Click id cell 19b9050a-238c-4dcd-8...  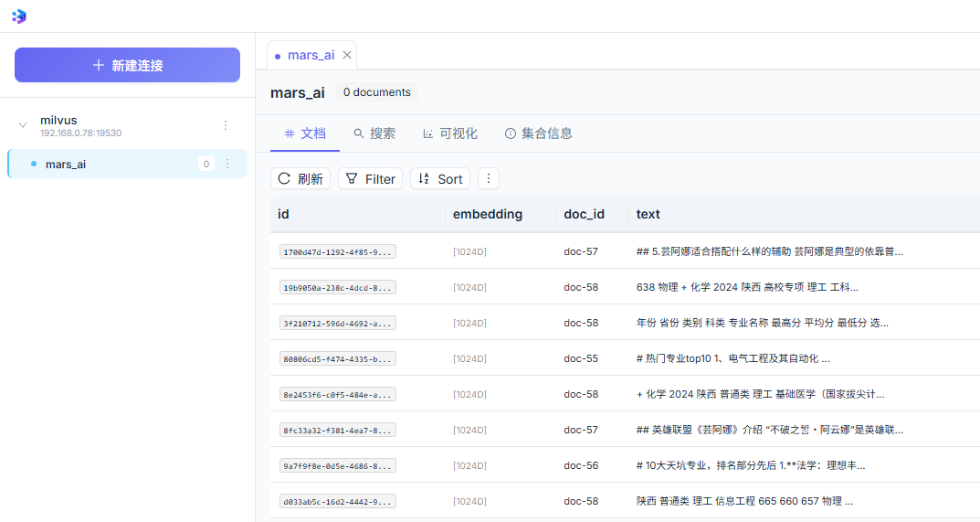coord(338,287)
